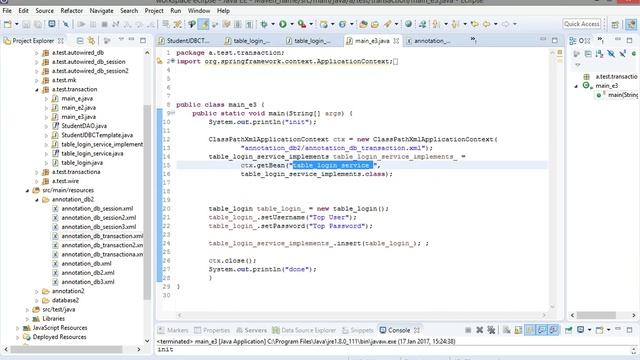Click the Run Last Tool external tools icon
The width and height of the screenshot is (640, 360).
[x=302, y=24]
